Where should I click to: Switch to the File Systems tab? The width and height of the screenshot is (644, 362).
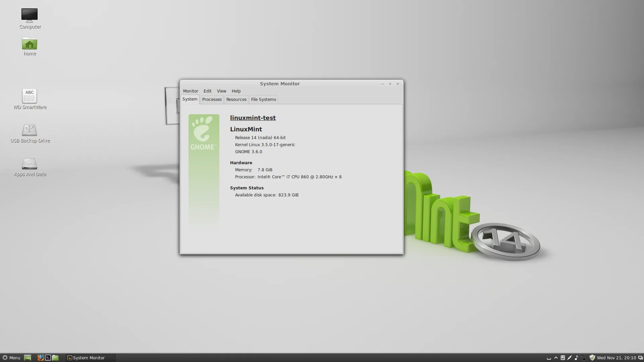click(x=263, y=100)
